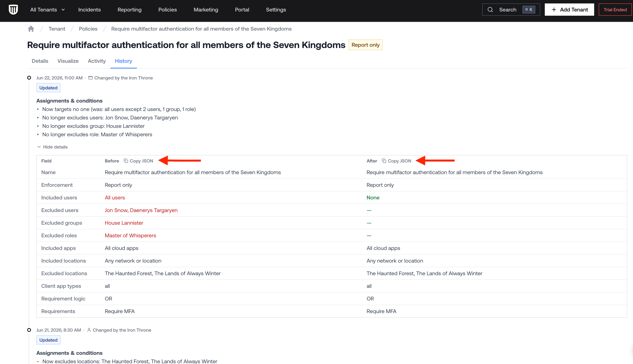Click the Add Tenant button
633x364 pixels.
pyautogui.click(x=569, y=10)
